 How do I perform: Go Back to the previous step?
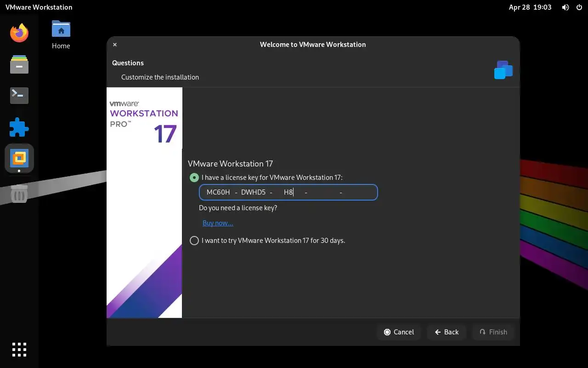point(447,332)
